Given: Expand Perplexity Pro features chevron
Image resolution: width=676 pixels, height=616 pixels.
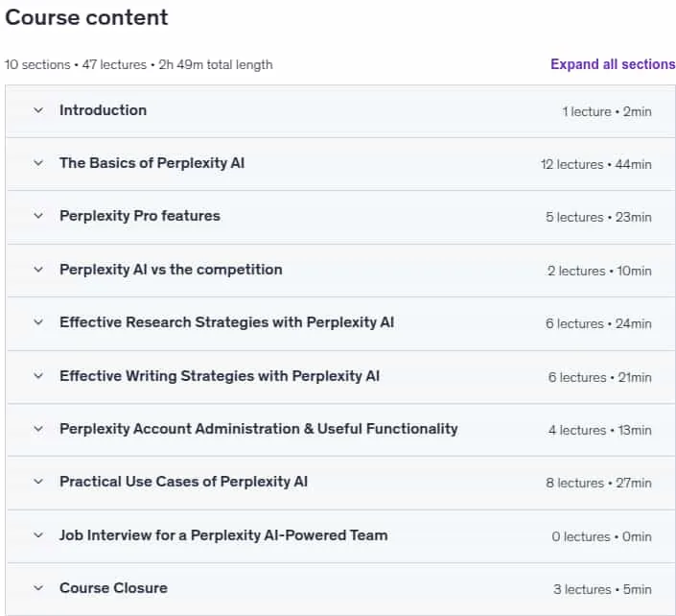Looking at the screenshot, I should pos(38,216).
